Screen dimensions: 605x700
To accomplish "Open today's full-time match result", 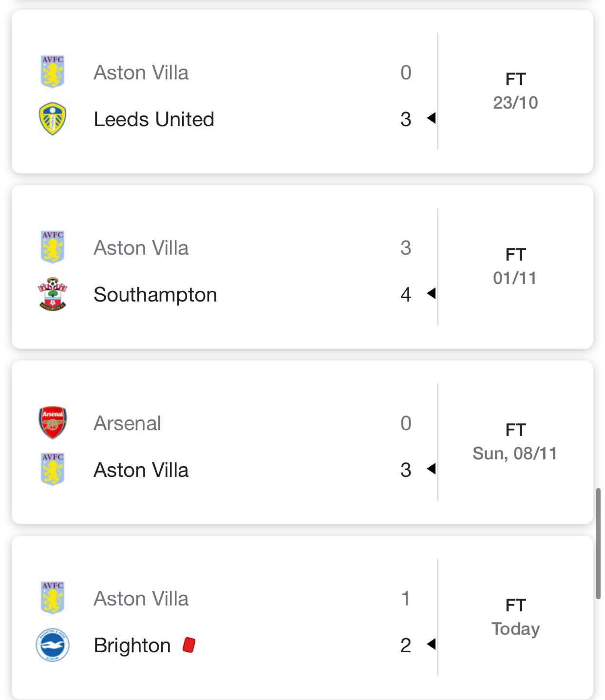I will pyautogui.click(x=515, y=617).
